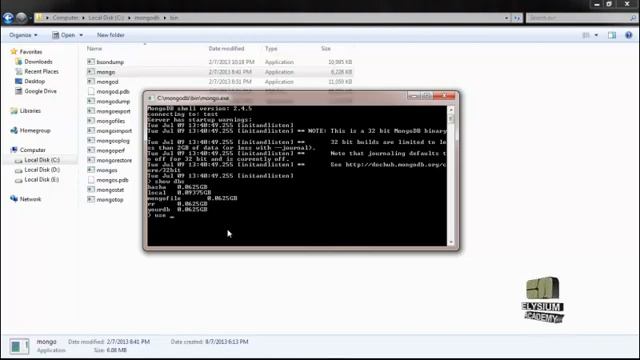640x360 pixels.
Task: Select Network in the navigation pane
Action: tap(30, 199)
